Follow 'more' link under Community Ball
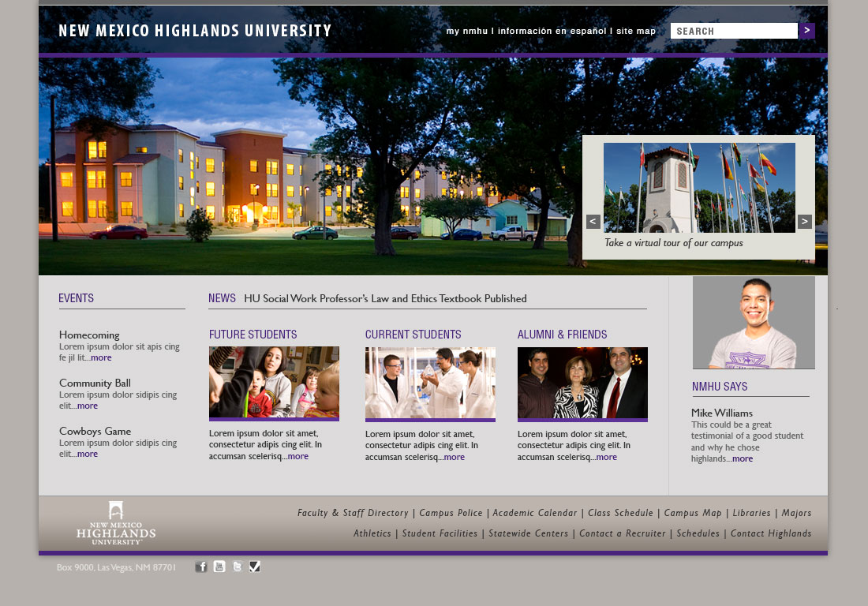 coord(88,406)
